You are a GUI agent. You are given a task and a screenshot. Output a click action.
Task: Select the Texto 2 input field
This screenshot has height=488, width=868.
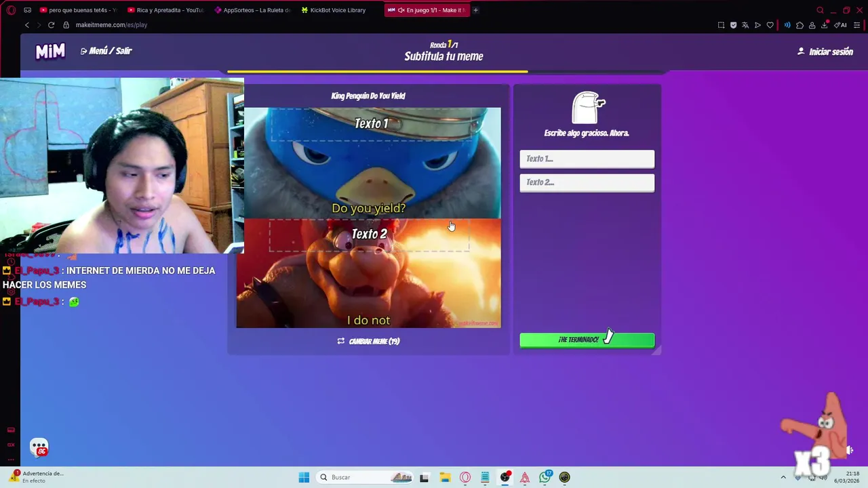[x=587, y=182]
